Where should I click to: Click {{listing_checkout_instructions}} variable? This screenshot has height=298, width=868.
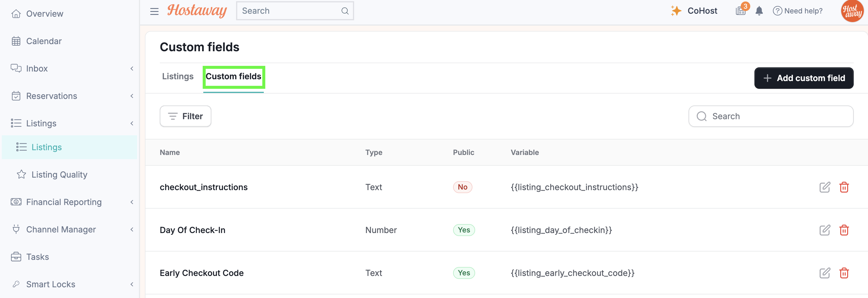[x=574, y=187]
